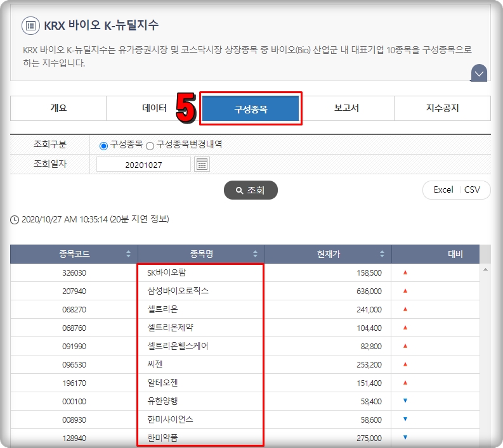Click the table scrollbar up arrow
The width and height of the screenshot is (503, 448).
tap(485, 269)
